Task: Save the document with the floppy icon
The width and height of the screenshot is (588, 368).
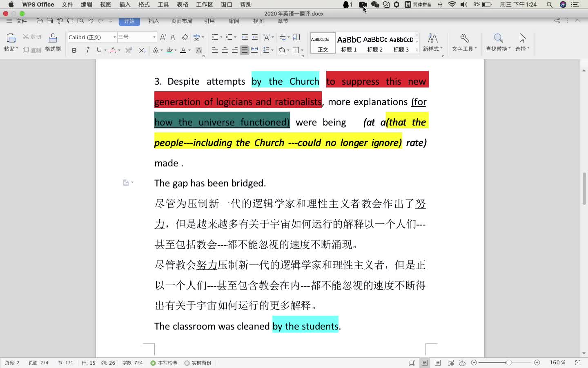Action: [50, 21]
